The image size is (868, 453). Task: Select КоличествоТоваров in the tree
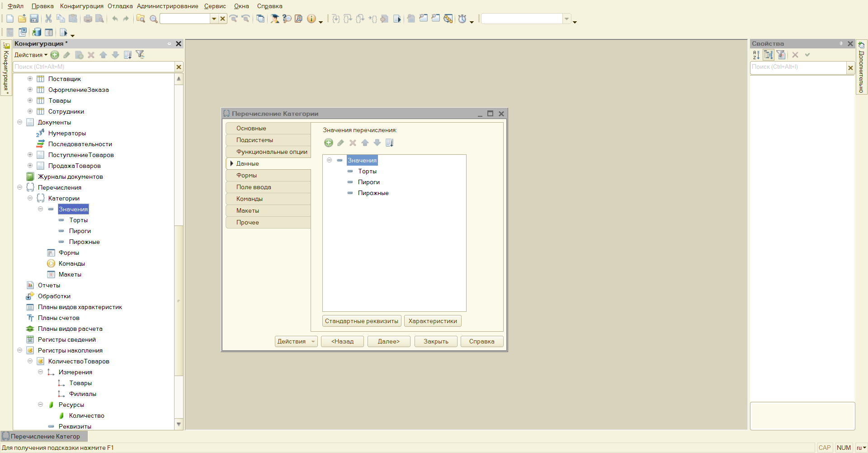point(79,361)
